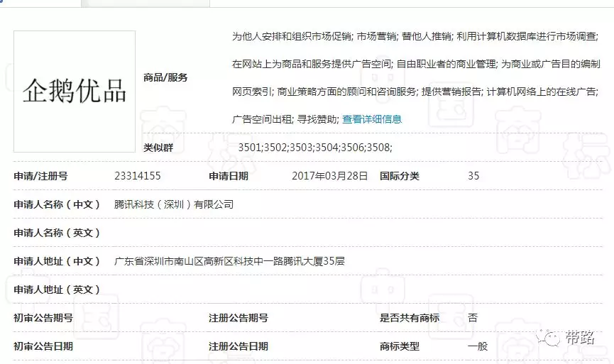Click the 企鹅优品 trademark image
Image resolution: width=614 pixels, height=364 pixels.
[x=74, y=92]
